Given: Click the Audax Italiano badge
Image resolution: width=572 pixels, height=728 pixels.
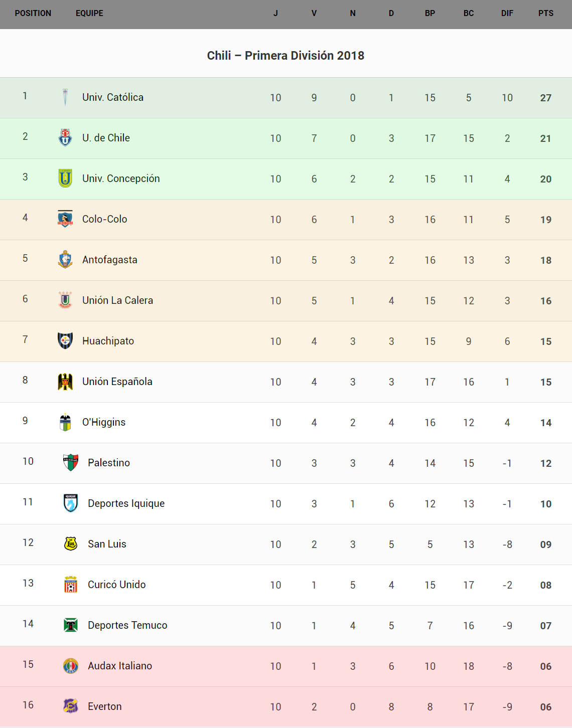Looking at the screenshot, I should 71,666.
